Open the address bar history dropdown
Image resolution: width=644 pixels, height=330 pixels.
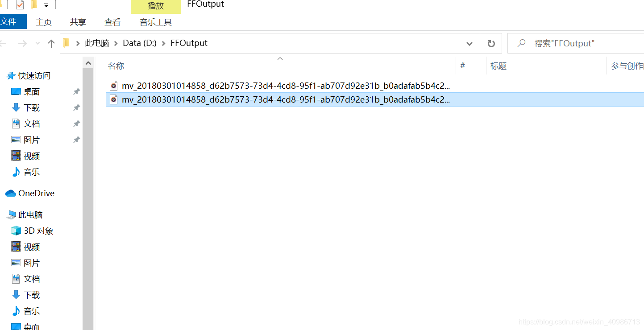pos(469,44)
